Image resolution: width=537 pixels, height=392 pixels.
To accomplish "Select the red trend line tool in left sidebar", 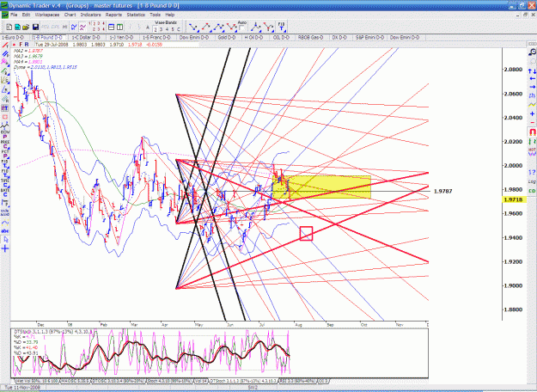I will click(5, 46).
